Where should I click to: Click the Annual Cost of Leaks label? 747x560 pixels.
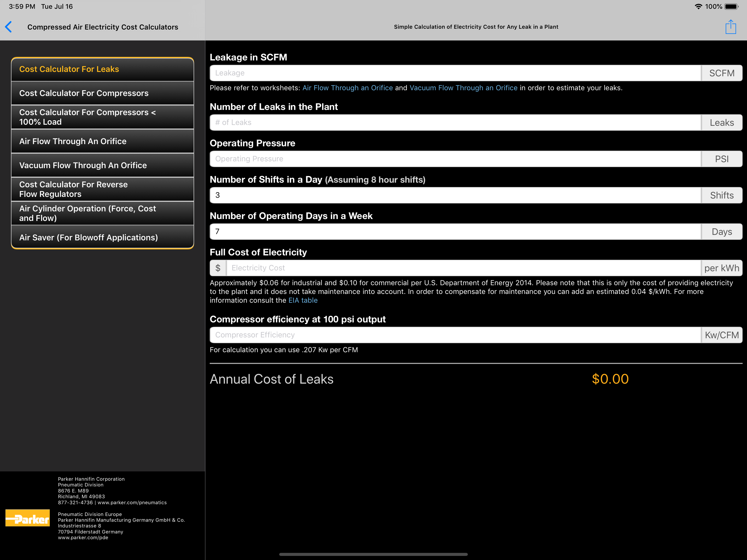tap(272, 379)
